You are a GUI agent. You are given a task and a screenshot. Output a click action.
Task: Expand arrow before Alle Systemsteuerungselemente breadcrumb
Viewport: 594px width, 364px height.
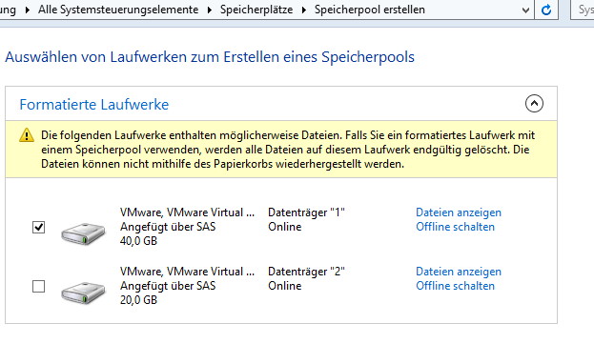tap(27, 10)
